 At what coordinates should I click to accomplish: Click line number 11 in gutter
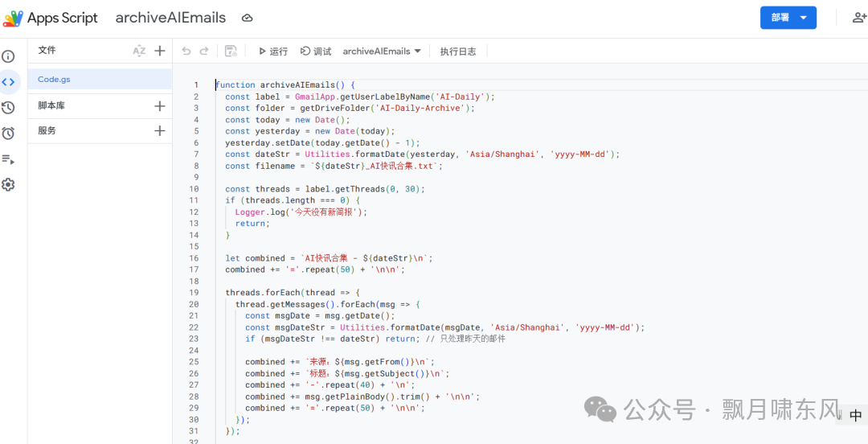[x=194, y=200]
